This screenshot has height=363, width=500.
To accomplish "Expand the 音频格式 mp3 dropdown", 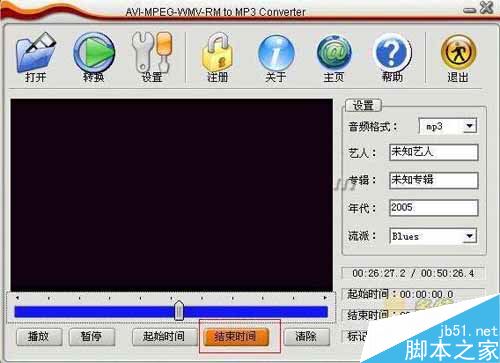I will (470, 126).
